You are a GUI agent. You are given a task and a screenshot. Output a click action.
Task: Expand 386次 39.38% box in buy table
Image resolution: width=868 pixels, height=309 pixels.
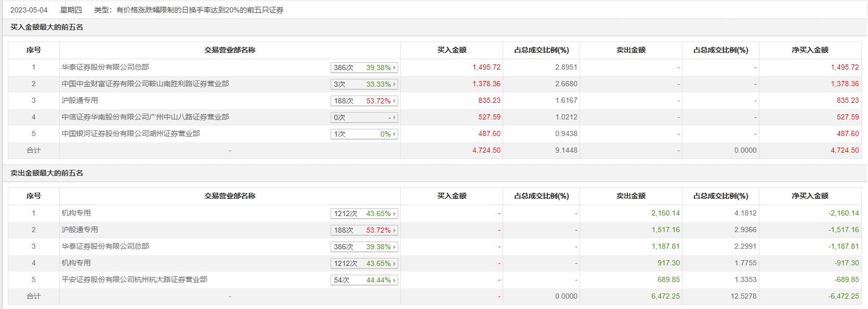[x=364, y=68]
